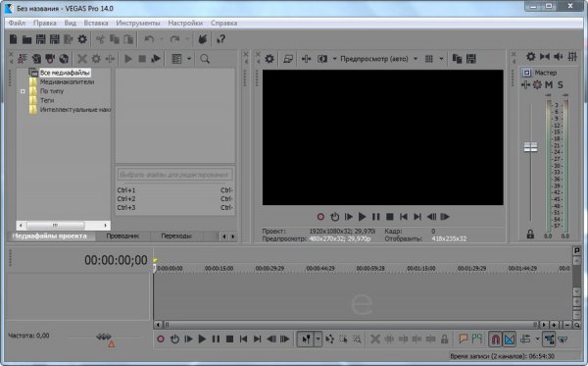Image resolution: width=588 pixels, height=366 pixels.
Task: Expand the По типу folder node
Action: [x=23, y=91]
